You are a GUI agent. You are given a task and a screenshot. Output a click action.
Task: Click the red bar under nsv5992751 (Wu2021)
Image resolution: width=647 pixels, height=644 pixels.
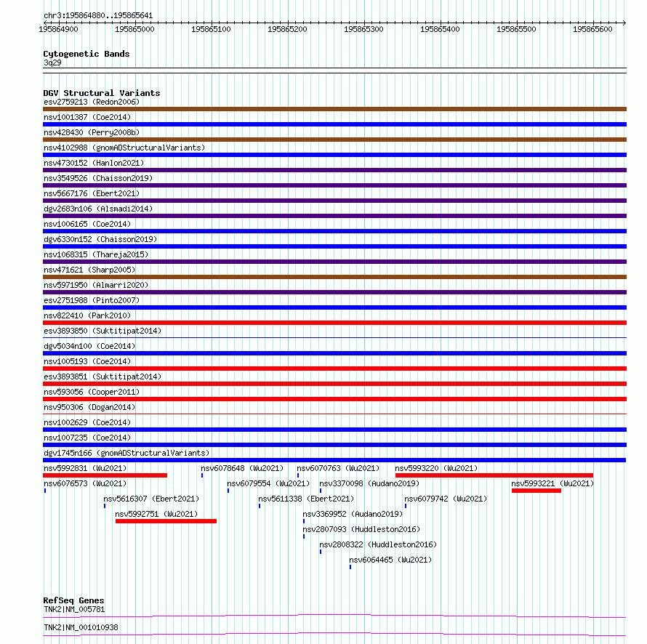tap(166, 521)
